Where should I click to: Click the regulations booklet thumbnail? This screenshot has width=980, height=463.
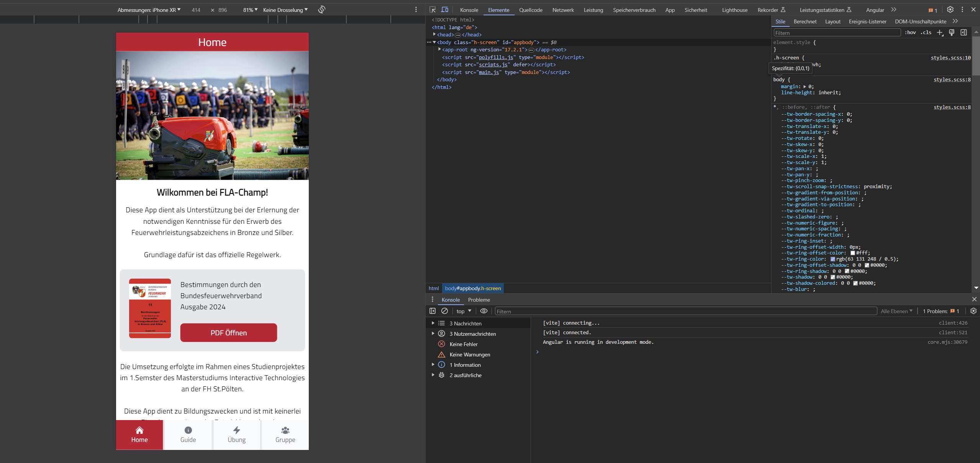[150, 308]
